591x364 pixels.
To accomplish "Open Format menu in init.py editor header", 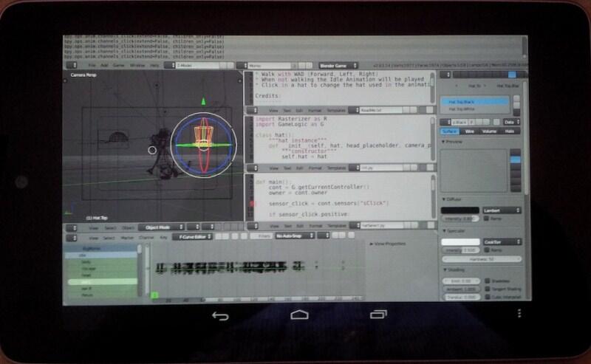I will (x=315, y=168).
